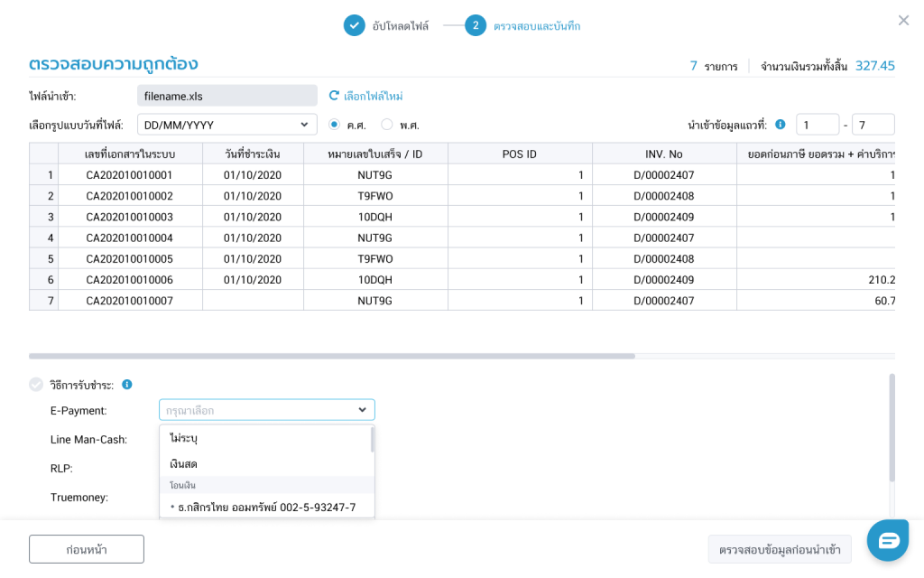This screenshot has height=578, width=924.
Task: Click the starting row input field showing 1
Action: (817, 125)
